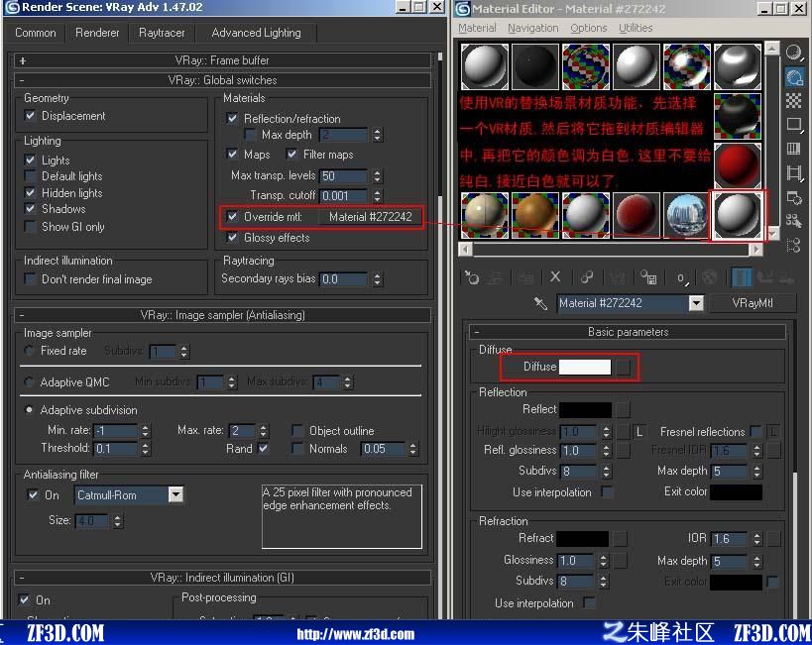812x645 pixels.
Task: Click the Video Color Check icon
Action: [793, 149]
